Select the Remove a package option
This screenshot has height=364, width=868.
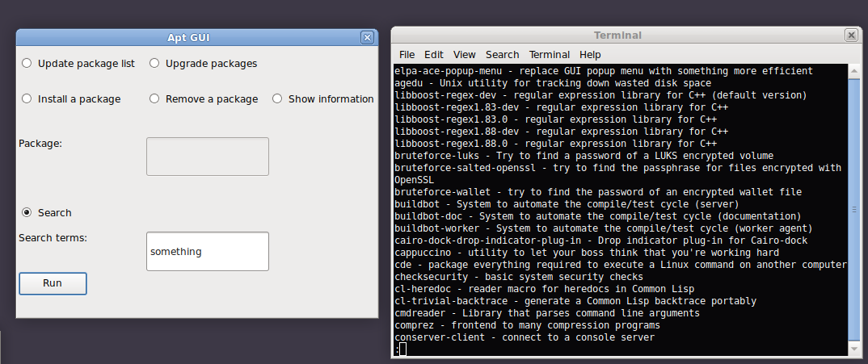(x=154, y=98)
